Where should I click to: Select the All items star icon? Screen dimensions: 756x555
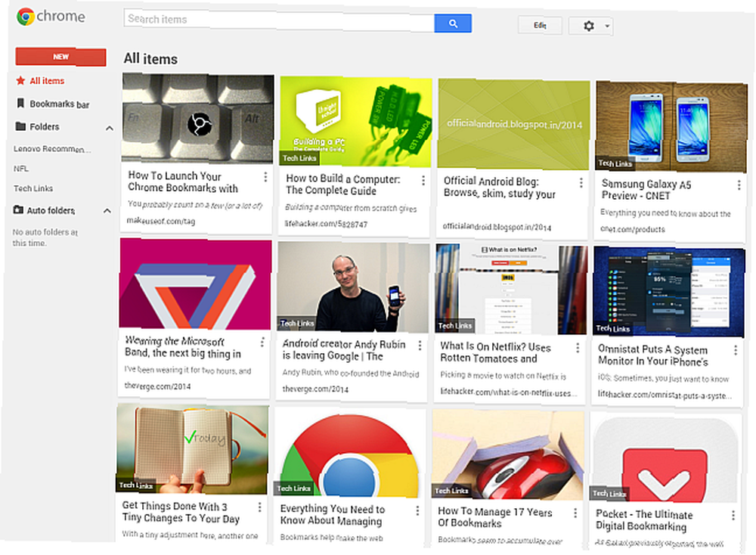tap(20, 80)
